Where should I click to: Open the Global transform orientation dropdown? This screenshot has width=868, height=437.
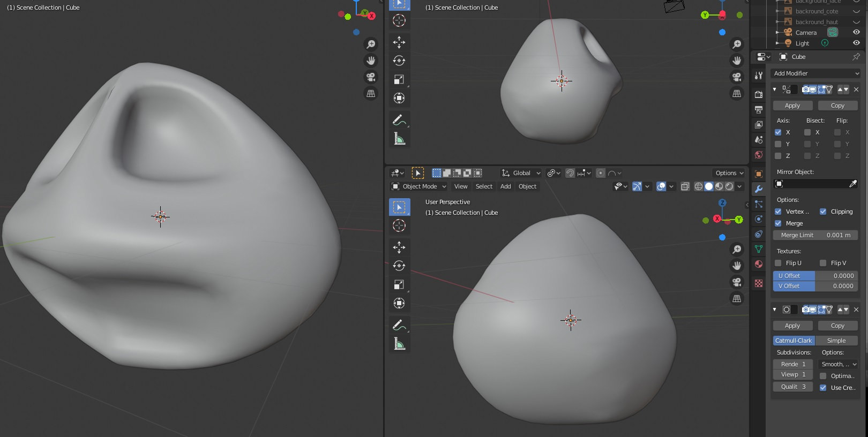(x=521, y=173)
